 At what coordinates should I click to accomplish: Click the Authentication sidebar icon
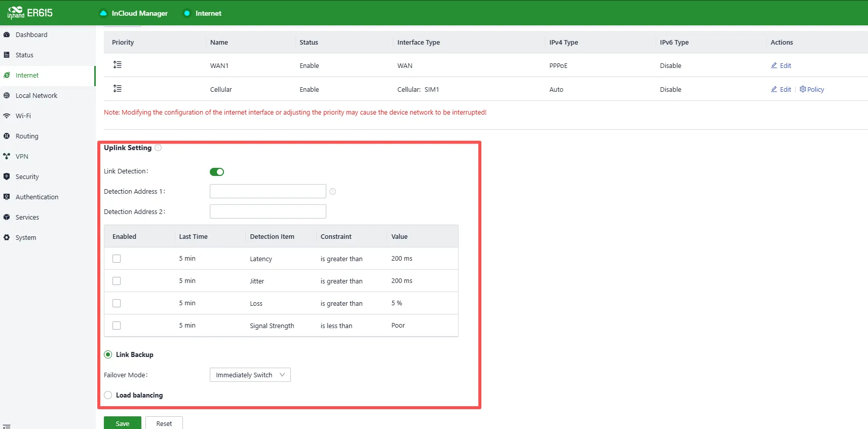(7, 197)
